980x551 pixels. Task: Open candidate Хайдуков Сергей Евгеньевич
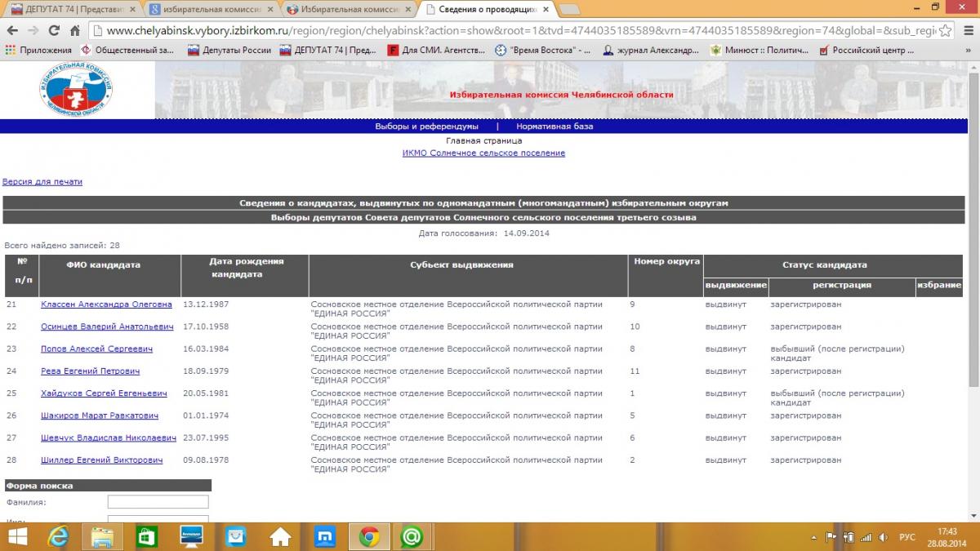click(x=104, y=393)
